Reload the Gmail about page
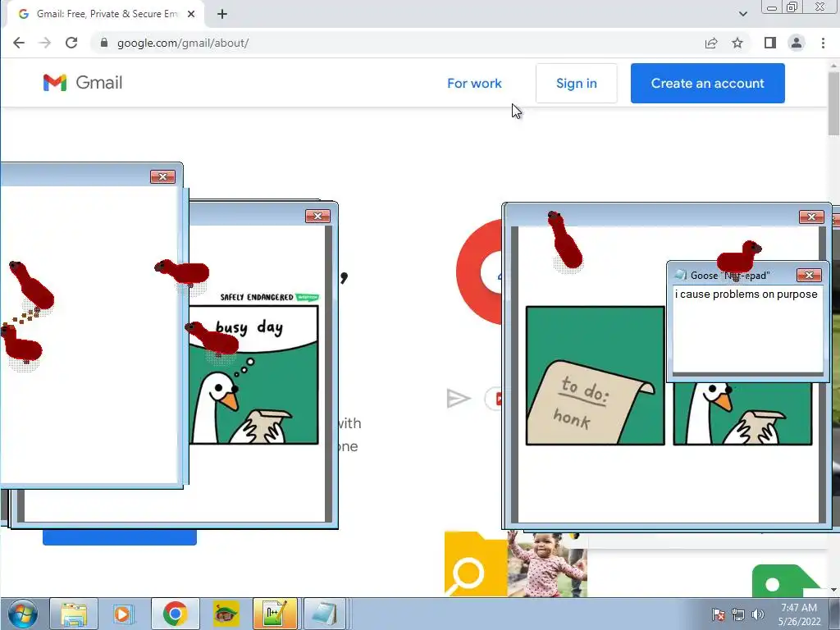This screenshot has height=630, width=840. click(x=71, y=43)
